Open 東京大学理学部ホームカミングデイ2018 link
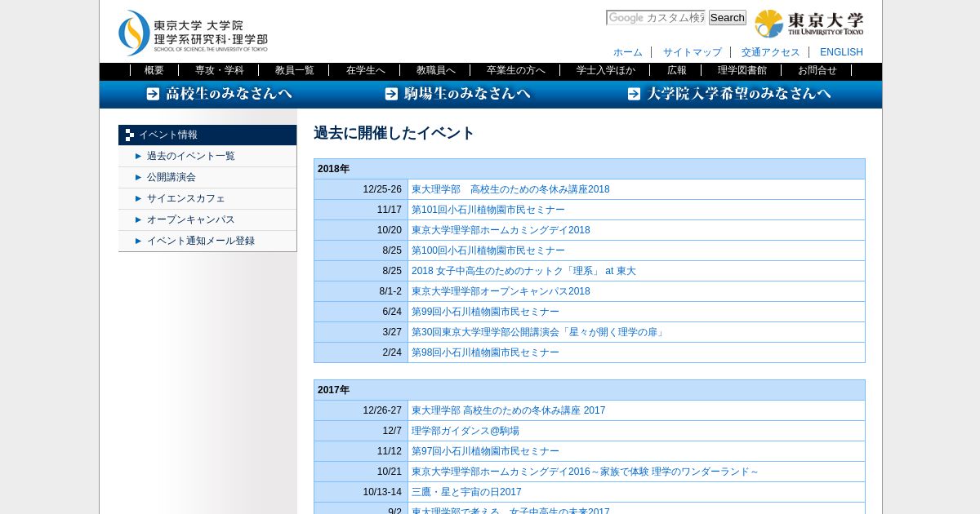Viewport: 980px width, 514px height. [501, 230]
